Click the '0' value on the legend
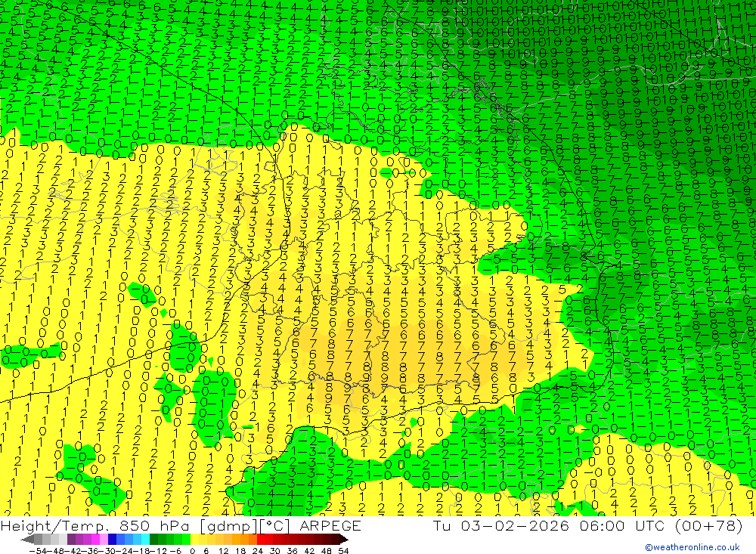 192,551
